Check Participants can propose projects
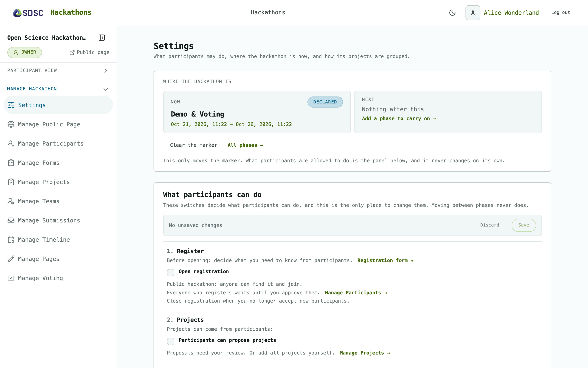 (170, 341)
